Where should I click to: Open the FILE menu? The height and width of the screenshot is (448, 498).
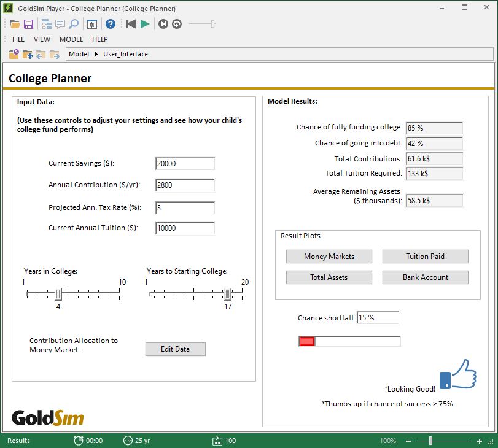tap(18, 39)
